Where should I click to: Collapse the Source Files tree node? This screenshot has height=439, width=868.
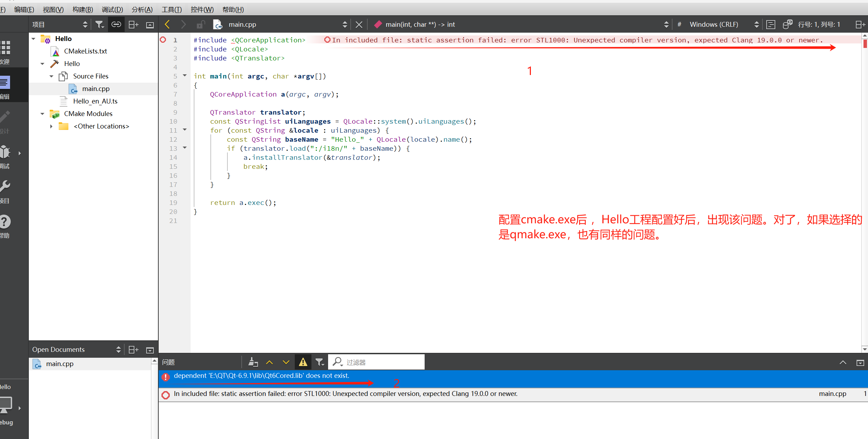(51, 76)
